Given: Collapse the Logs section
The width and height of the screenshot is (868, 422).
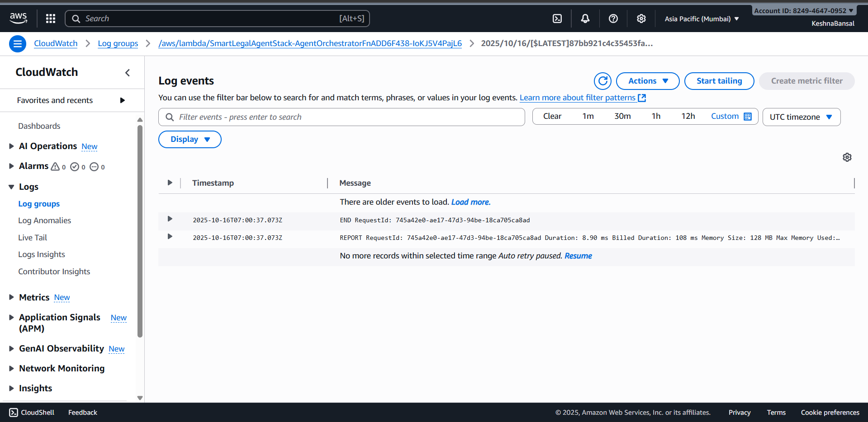Looking at the screenshot, I should (11, 187).
